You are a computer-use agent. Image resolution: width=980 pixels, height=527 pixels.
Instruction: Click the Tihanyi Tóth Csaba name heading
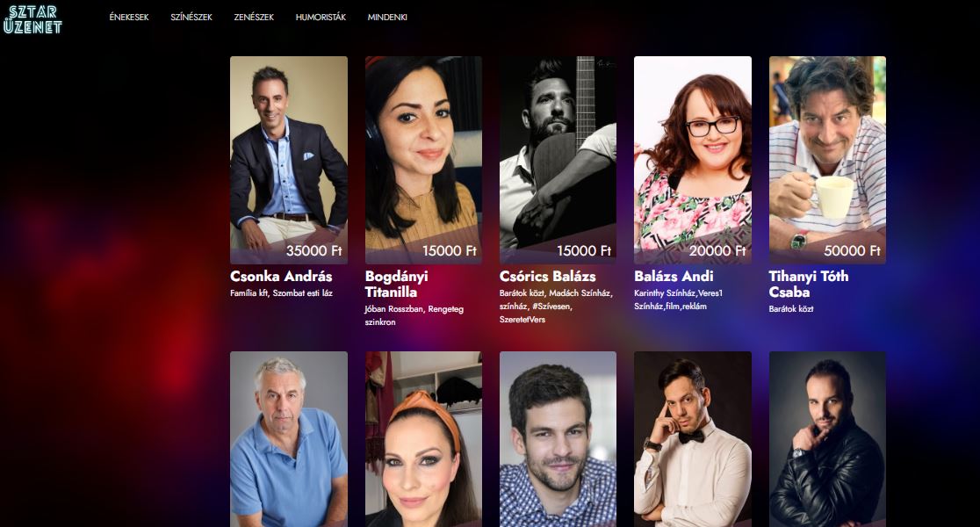(809, 285)
